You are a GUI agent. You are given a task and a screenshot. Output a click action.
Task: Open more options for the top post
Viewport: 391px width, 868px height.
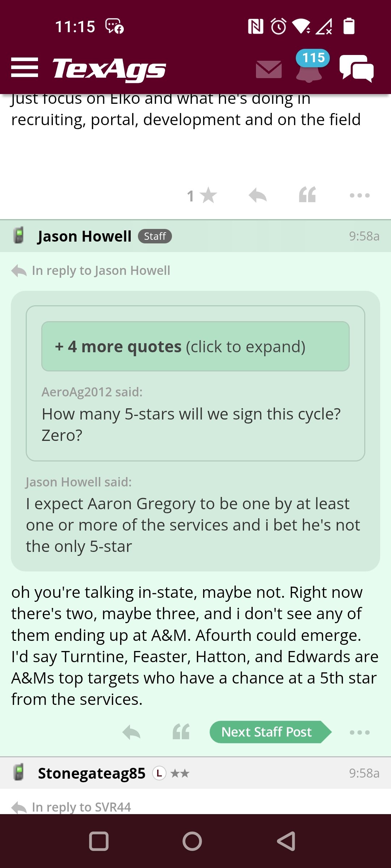pos(360,196)
